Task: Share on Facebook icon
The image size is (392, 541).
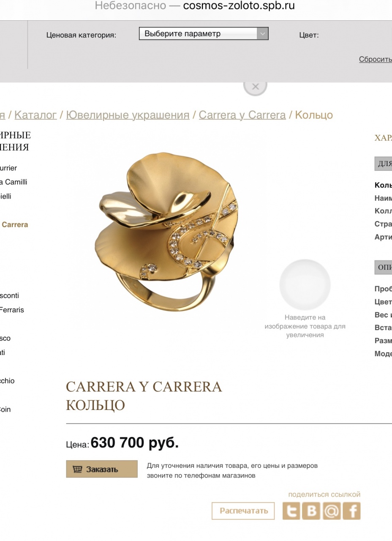Action: click(x=352, y=511)
